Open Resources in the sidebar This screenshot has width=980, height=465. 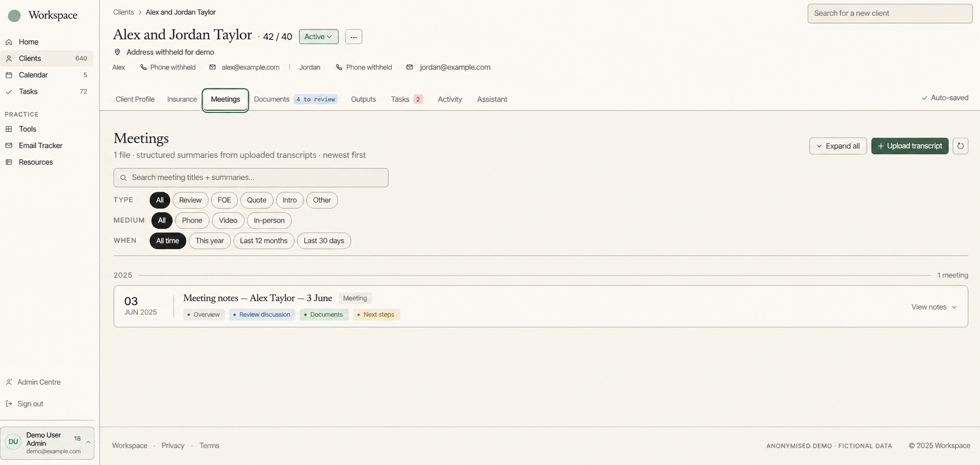pos(36,162)
